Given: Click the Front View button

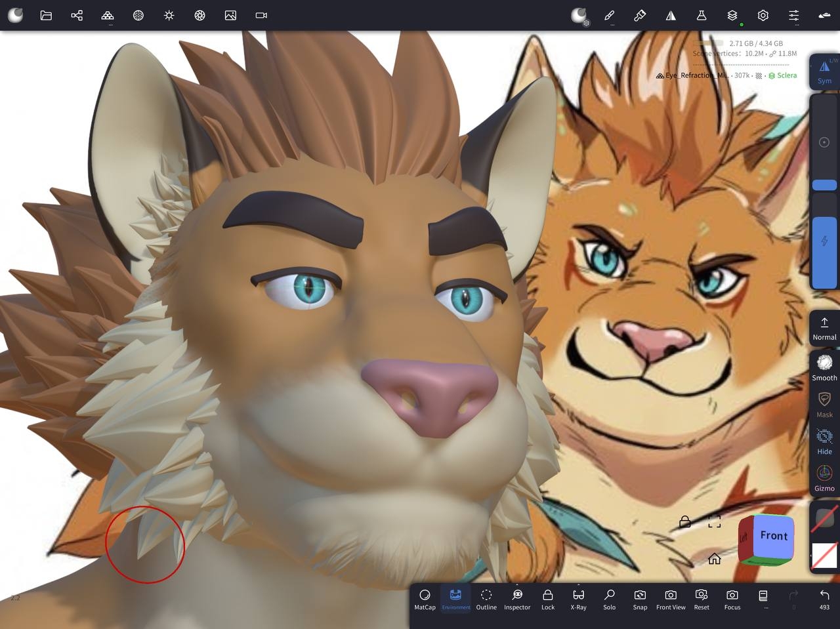Looking at the screenshot, I should [671, 598].
